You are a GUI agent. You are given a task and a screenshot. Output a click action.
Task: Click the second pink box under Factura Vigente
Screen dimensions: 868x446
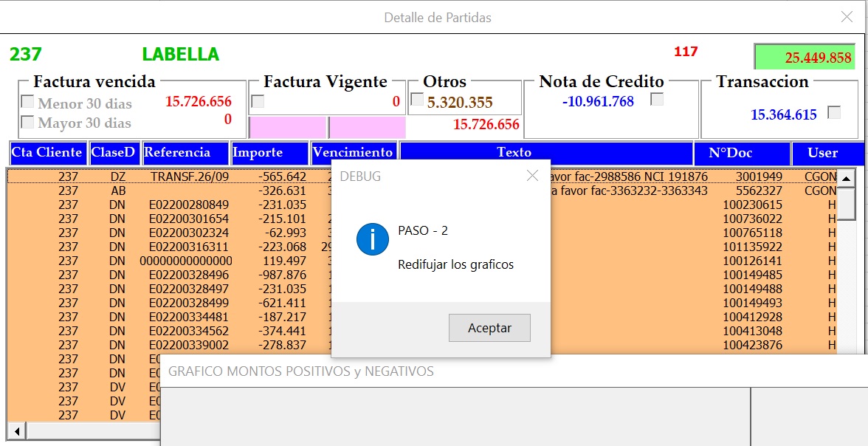(x=368, y=128)
